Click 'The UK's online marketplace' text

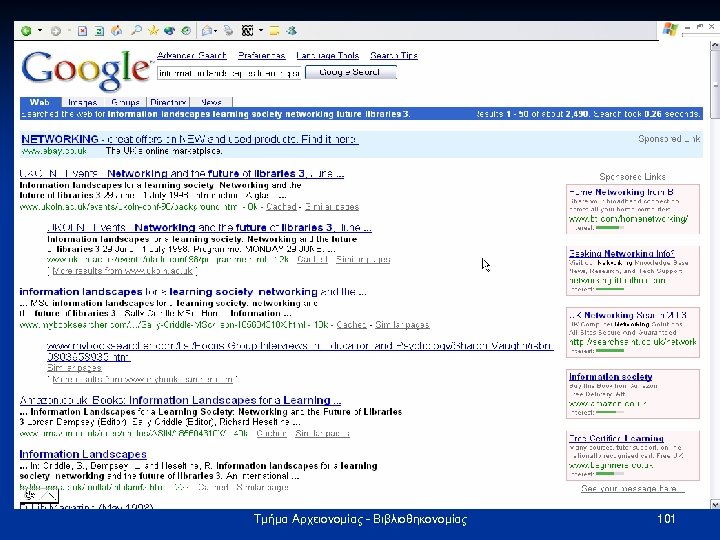pos(164,151)
